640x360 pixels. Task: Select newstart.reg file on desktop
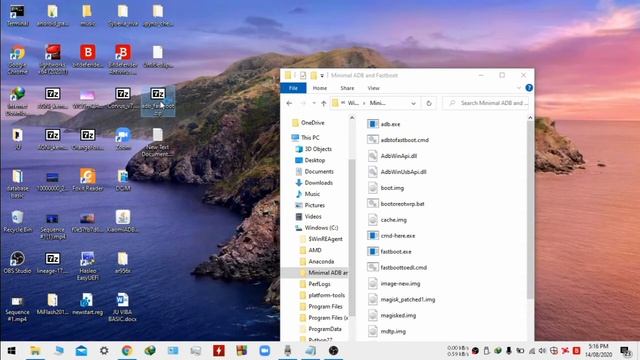88,304
